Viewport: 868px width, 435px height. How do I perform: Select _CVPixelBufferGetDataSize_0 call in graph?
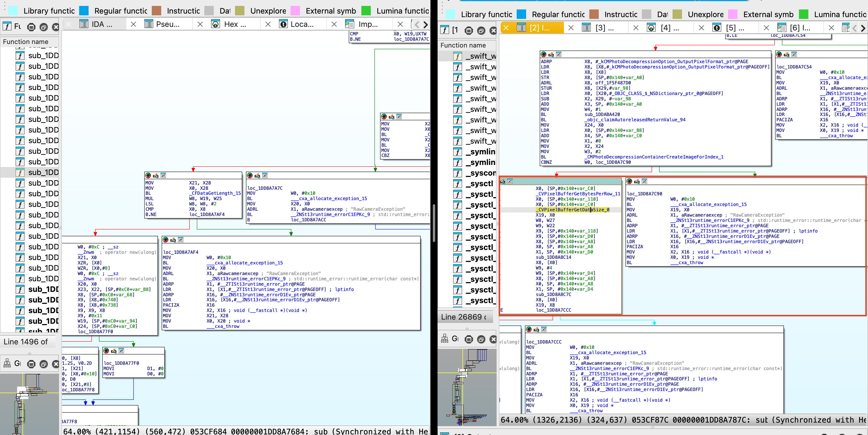(x=573, y=210)
